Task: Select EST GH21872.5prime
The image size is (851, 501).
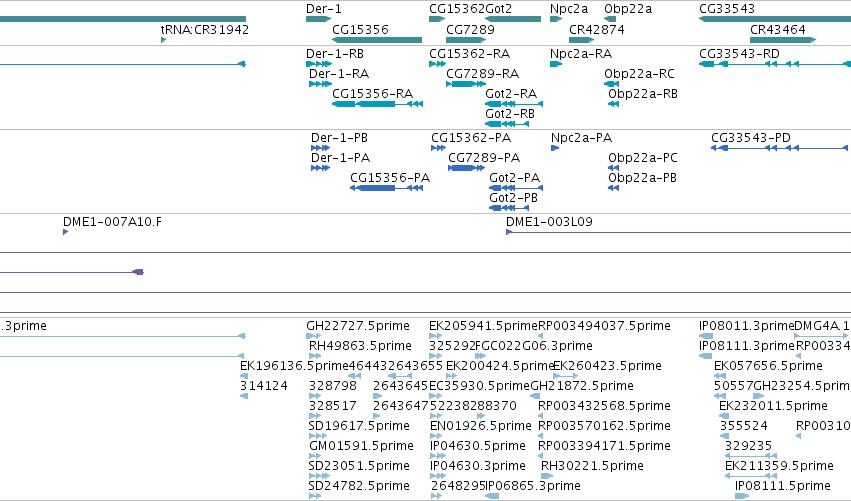Action: click(582, 386)
